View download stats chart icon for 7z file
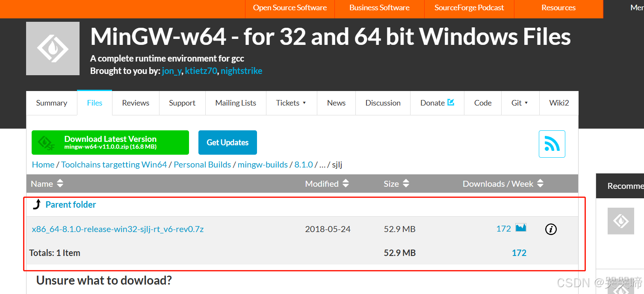Viewport: 644px width, 294px height. tap(520, 228)
